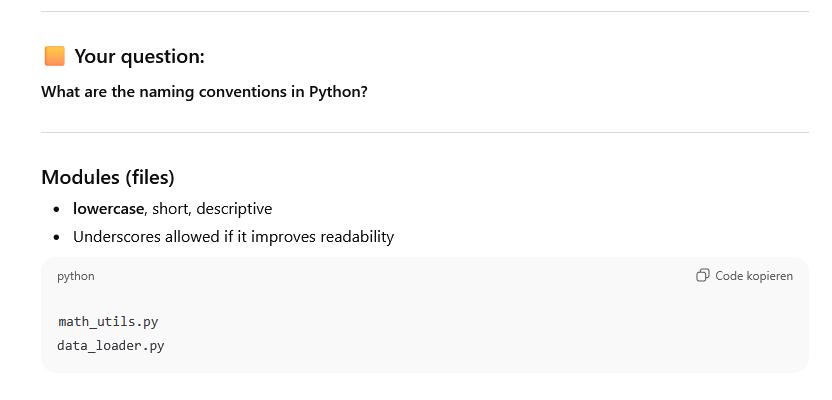Viewport: 832px width, 400px height.
Task: Select the Modules (files) heading
Action: [108, 177]
